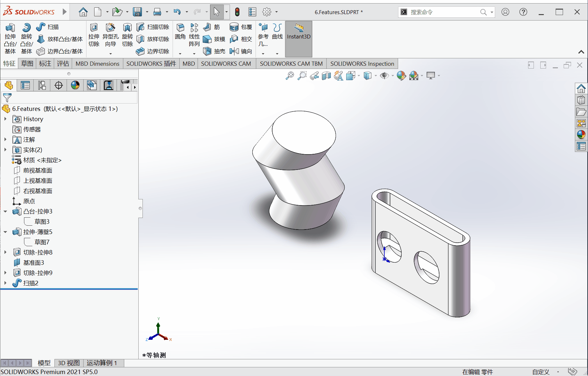Viewport: 588px width, 376px height.
Task: Open the Appearances color ball in task pane
Action: coord(581,135)
